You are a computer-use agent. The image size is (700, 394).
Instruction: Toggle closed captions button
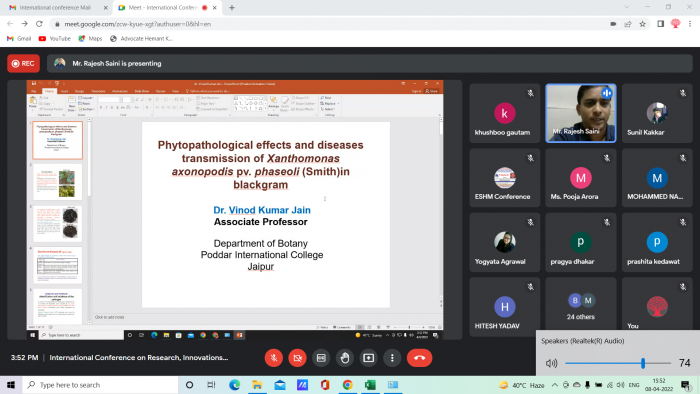321,358
